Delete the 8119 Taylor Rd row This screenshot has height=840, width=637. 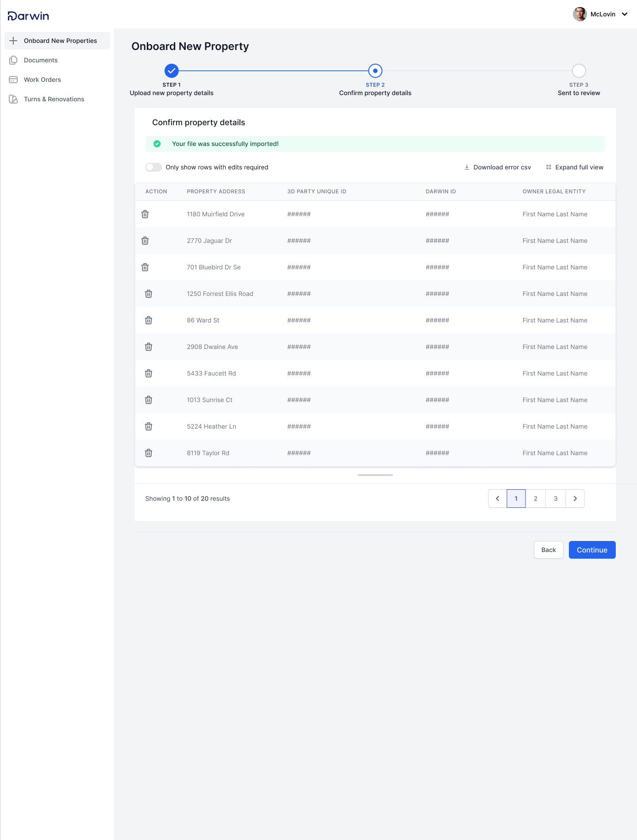tap(149, 453)
